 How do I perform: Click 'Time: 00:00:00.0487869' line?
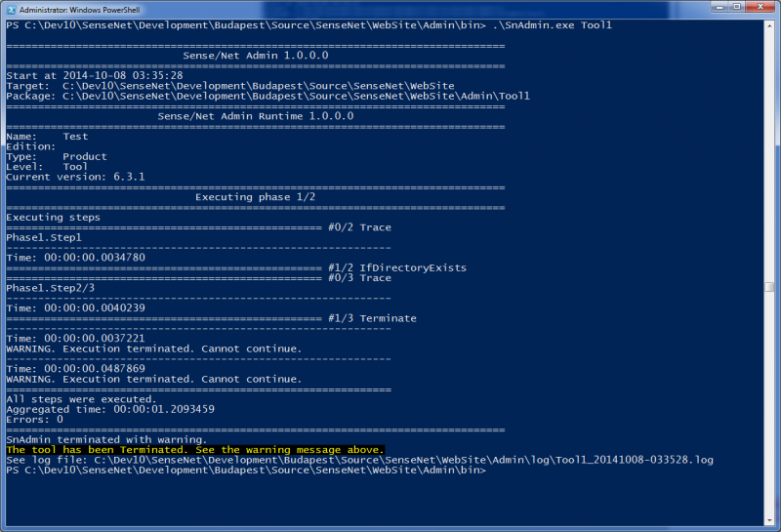(76, 369)
